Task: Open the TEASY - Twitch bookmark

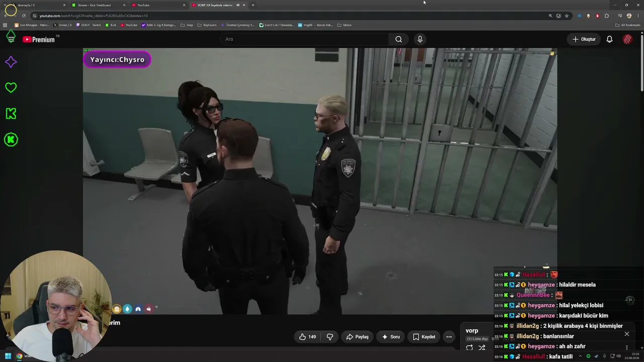Action: 89,25
